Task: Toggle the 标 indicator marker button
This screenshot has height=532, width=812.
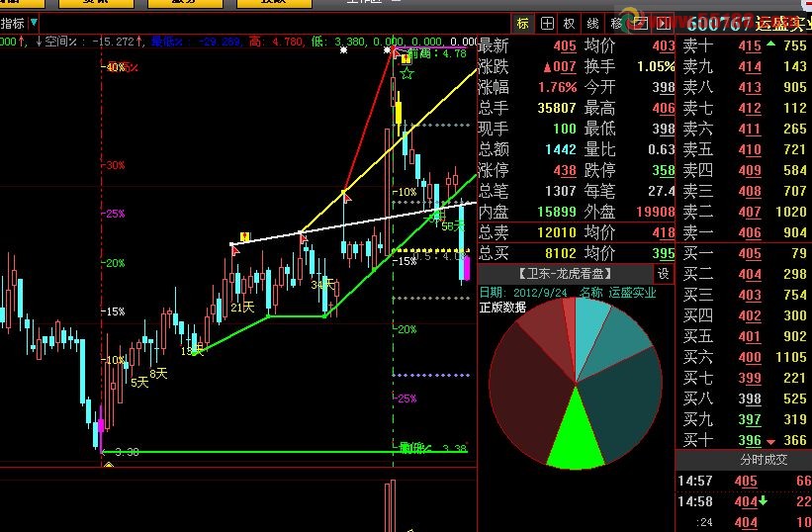Action: click(522, 24)
